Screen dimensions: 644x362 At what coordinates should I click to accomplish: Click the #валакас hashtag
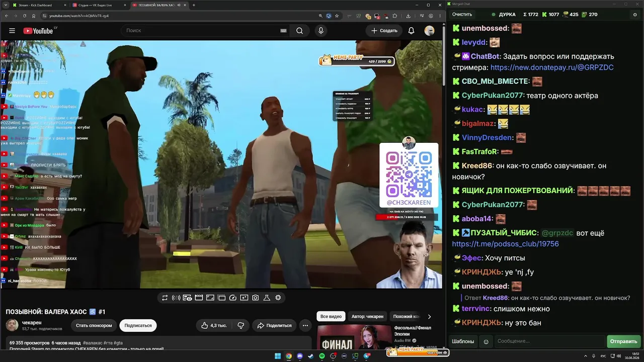pyautogui.click(x=94, y=342)
